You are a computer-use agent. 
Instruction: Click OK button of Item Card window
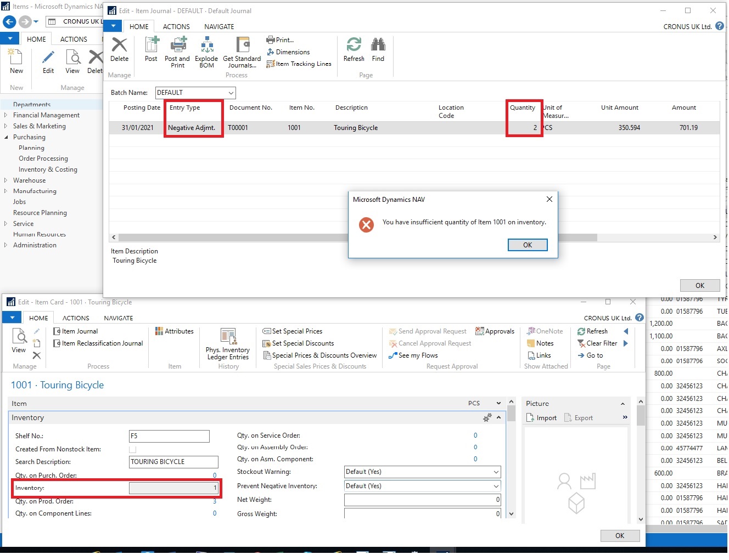tap(620, 536)
